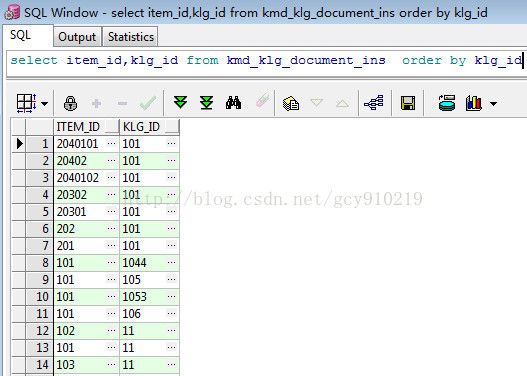Click the linked query tree icon
Viewport: 527px width, 376px height.
374,102
